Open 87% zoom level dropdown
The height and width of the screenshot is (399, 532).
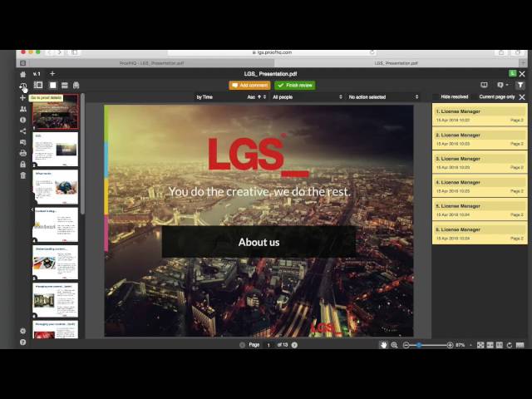click(x=464, y=345)
